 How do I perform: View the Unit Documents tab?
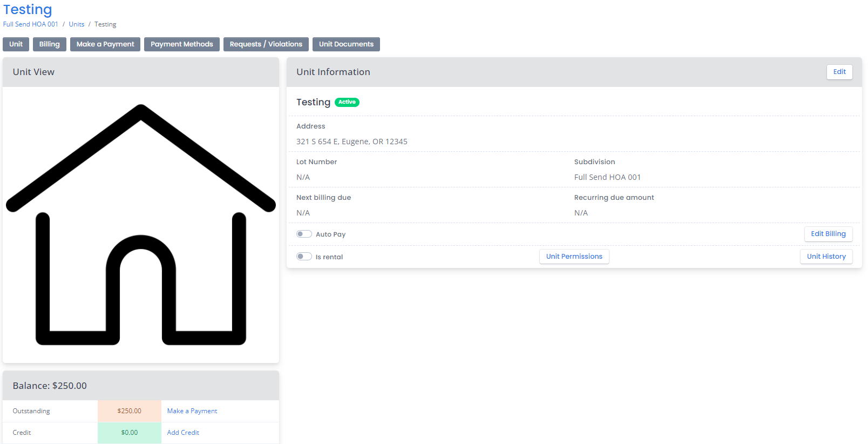(x=346, y=44)
